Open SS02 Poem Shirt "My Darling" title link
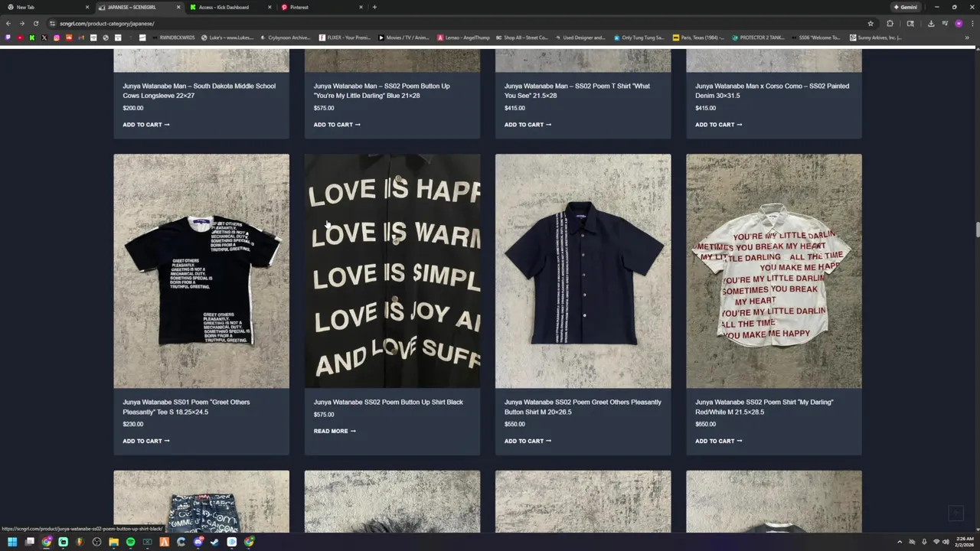Screen dimensions: 980x551 (x=764, y=407)
